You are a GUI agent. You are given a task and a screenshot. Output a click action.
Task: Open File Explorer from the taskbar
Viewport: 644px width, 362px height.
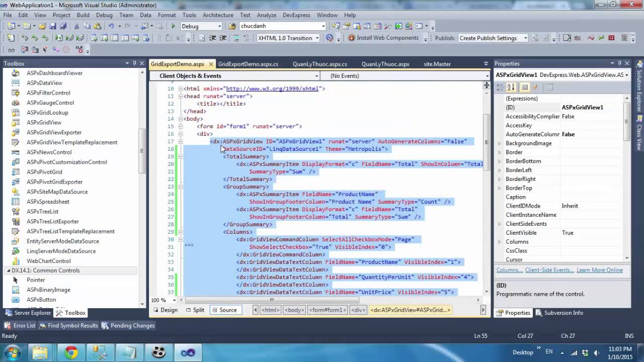[41, 352]
